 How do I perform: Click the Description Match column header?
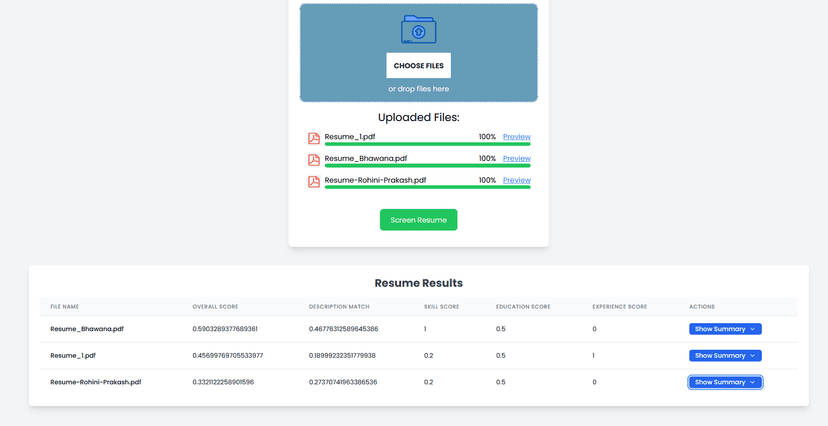(x=339, y=307)
